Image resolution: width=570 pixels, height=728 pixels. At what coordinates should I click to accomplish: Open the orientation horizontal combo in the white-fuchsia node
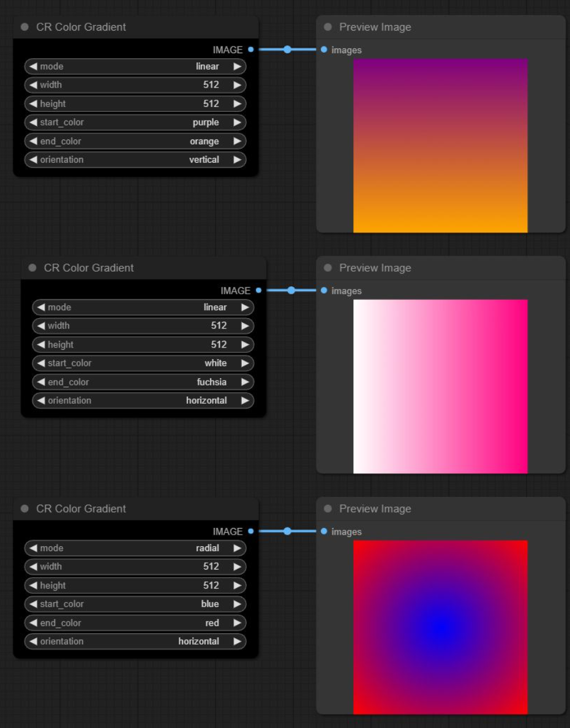143,401
